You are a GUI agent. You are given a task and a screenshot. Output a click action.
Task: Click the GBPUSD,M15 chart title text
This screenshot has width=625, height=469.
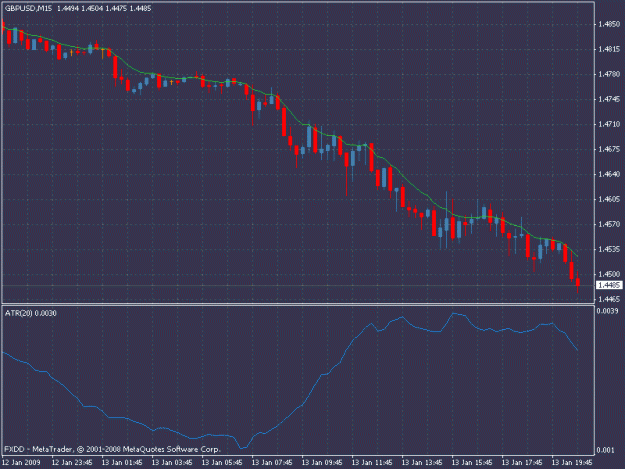(28, 8)
